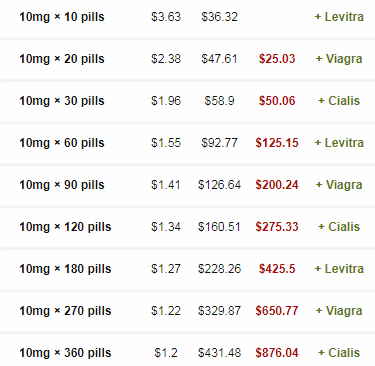Choose the 10mg × 60 pills package
Viewport: 375px width, 366px height.
[x=62, y=143]
